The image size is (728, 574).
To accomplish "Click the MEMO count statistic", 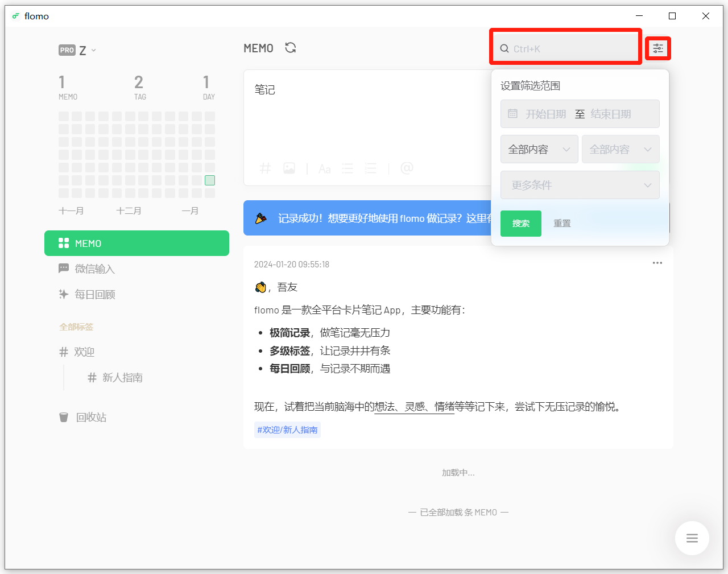I will (68, 87).
